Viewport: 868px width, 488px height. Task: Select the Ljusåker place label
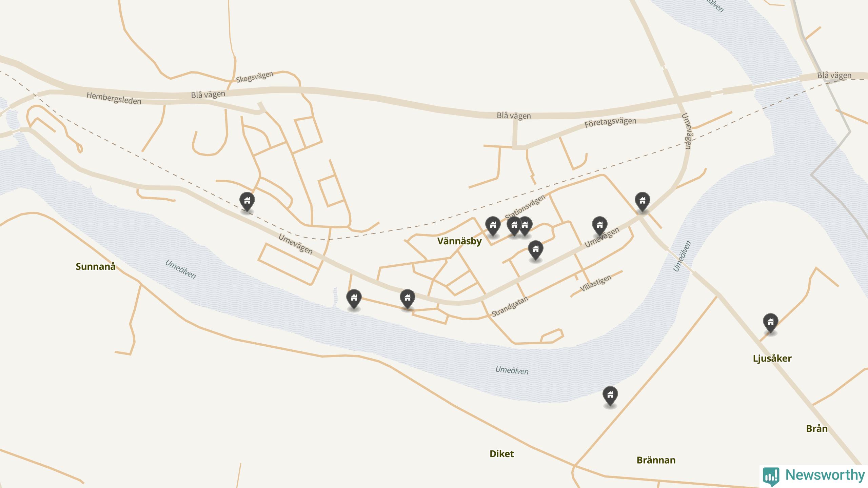[772, 358]
